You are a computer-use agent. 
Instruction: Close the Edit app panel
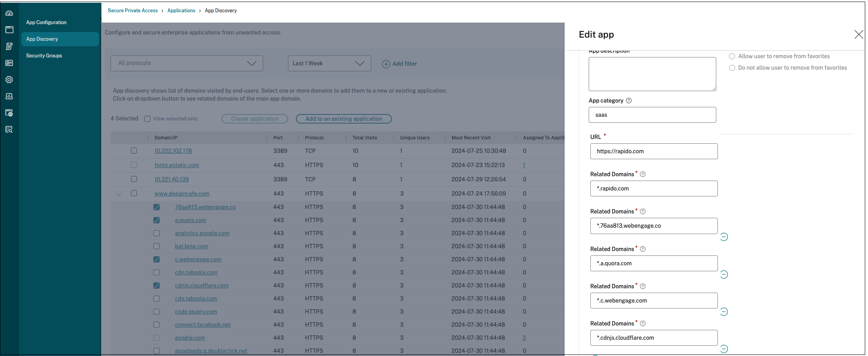pos(858,34)
